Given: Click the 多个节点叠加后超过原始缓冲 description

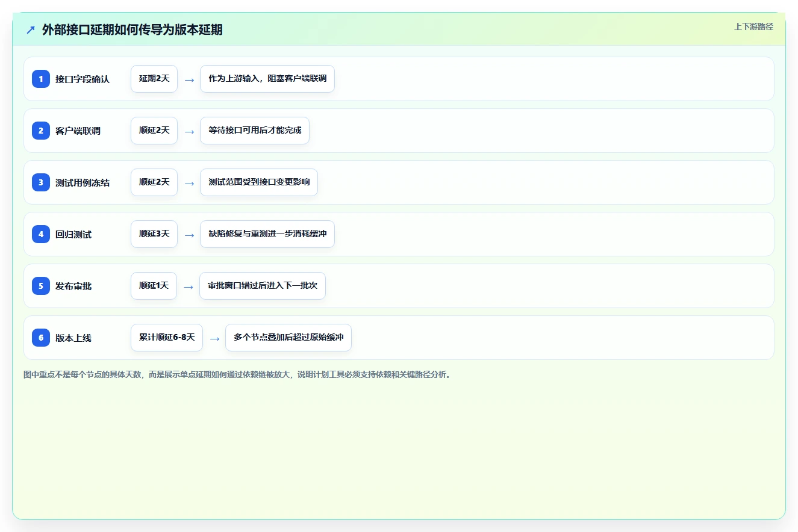Looking at the screenshot, I should tap(288, 338).
